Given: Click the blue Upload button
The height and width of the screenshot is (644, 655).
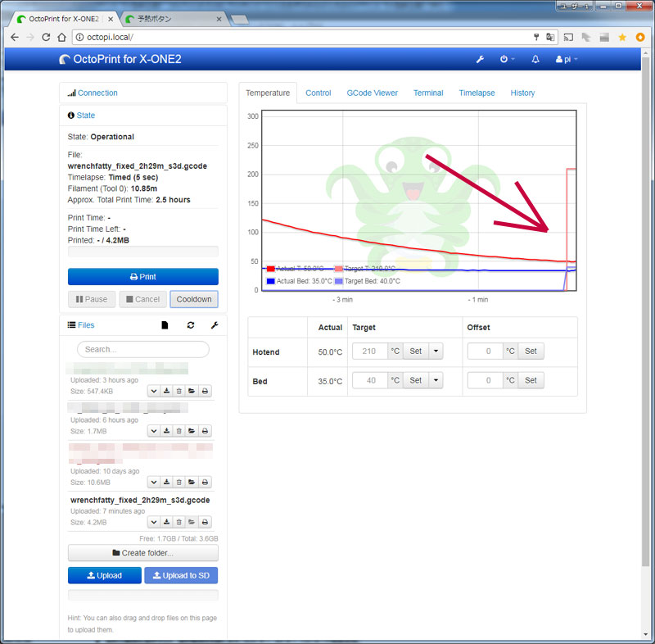Looking at the screenshot, I should click(105, 575).
